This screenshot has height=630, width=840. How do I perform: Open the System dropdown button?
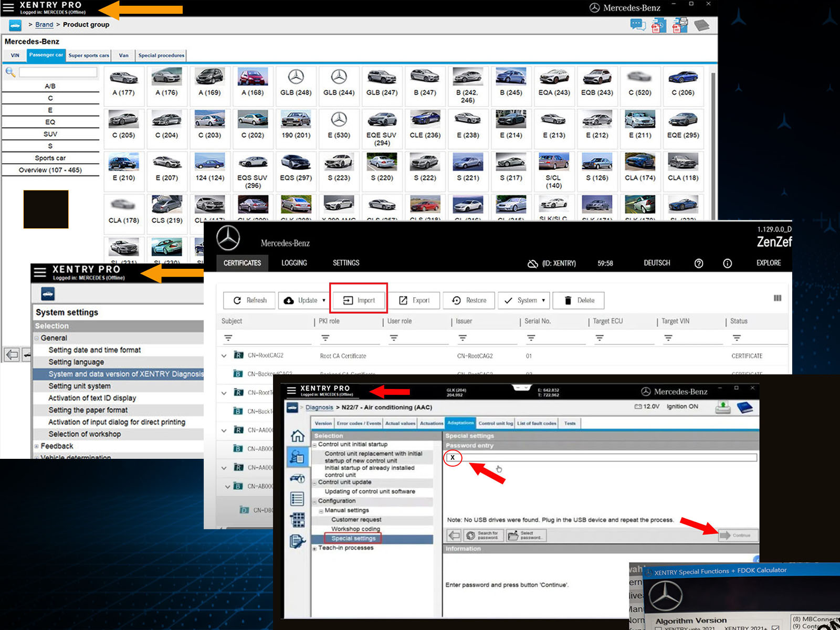(524, 300)
